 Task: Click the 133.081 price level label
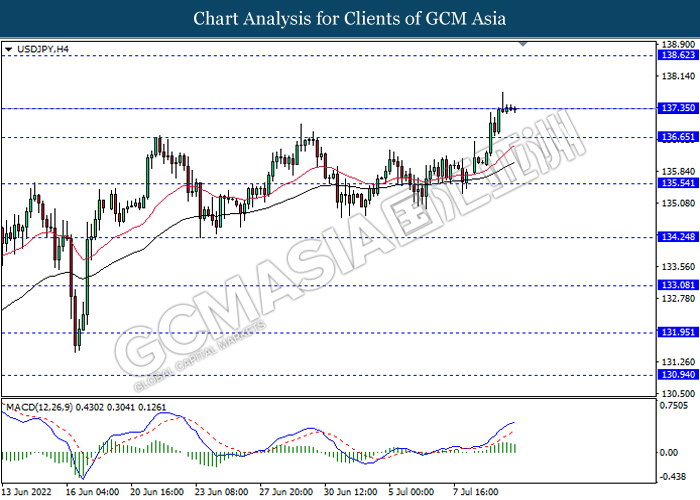(x=678, y=285)
